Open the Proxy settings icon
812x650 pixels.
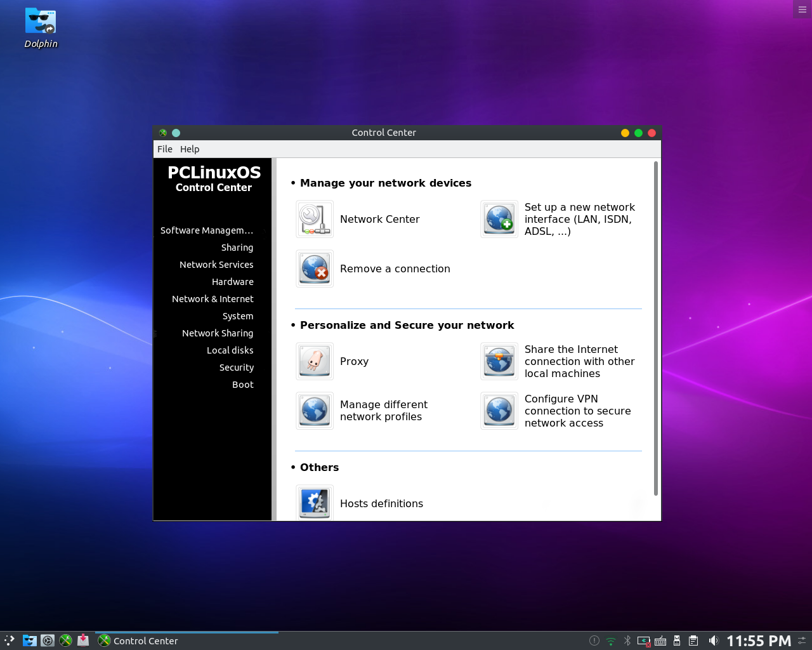315,361
